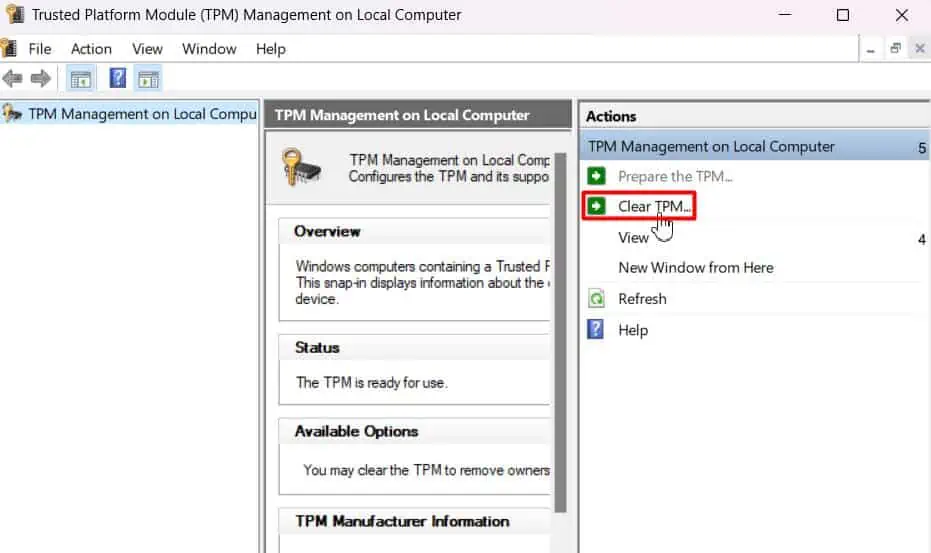Minimize the TPM Management window
This screenshot has width=931, height=553.
pos(785,14)
